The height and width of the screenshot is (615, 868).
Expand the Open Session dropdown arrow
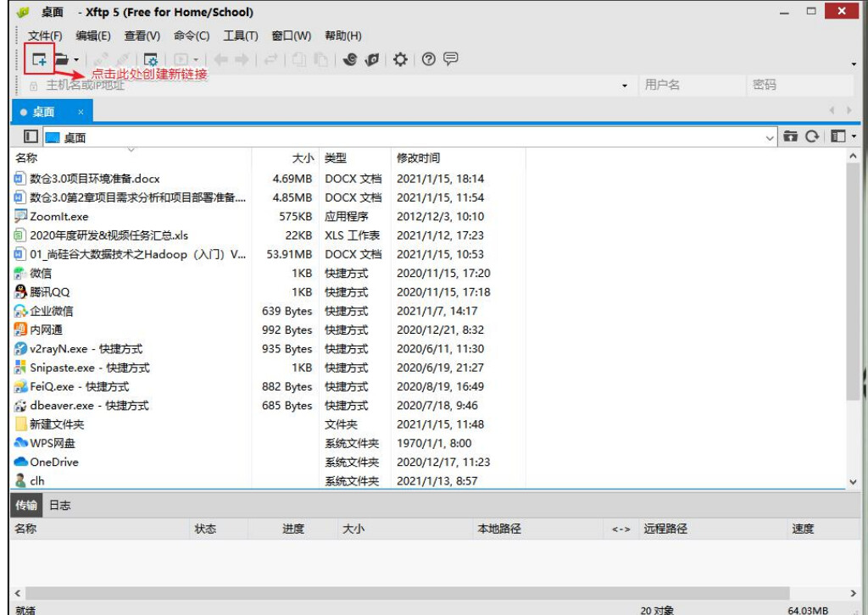[x=76, y=60]
